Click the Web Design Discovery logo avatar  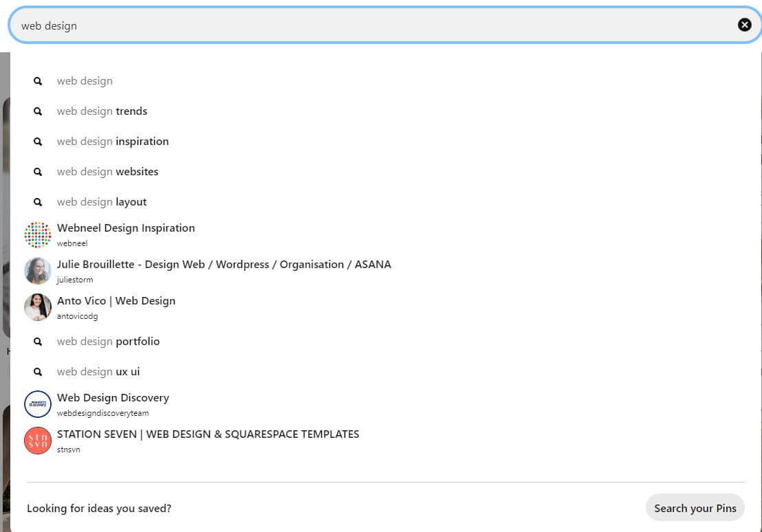coord(37,404)
